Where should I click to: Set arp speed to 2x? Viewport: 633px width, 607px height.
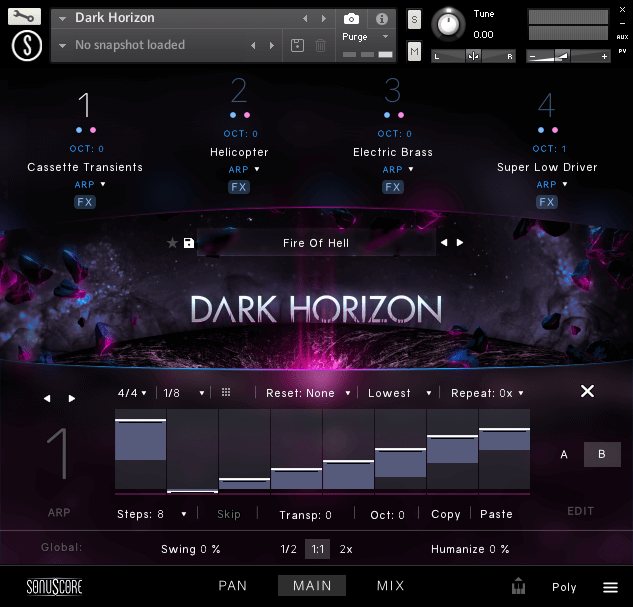pos(346,549)
